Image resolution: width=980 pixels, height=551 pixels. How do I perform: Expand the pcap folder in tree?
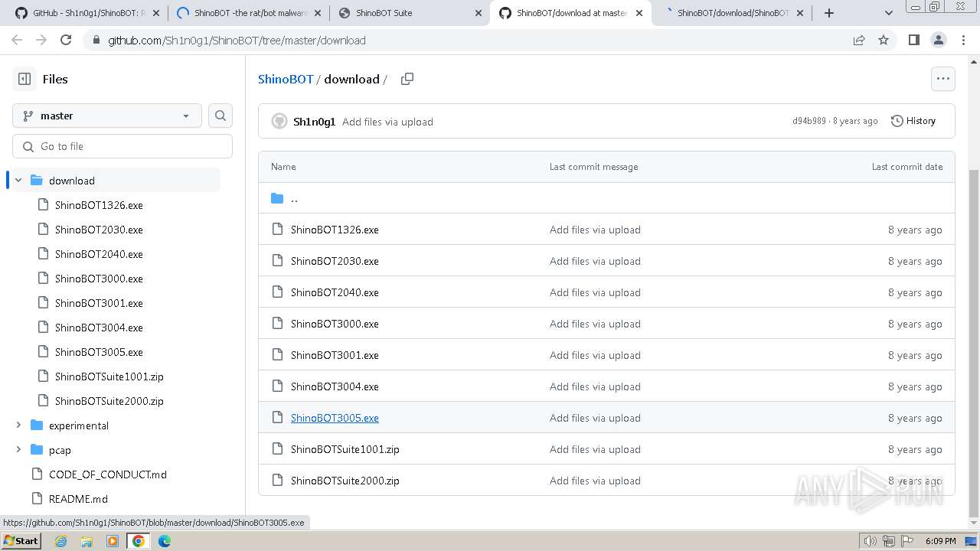pos(18,450)
